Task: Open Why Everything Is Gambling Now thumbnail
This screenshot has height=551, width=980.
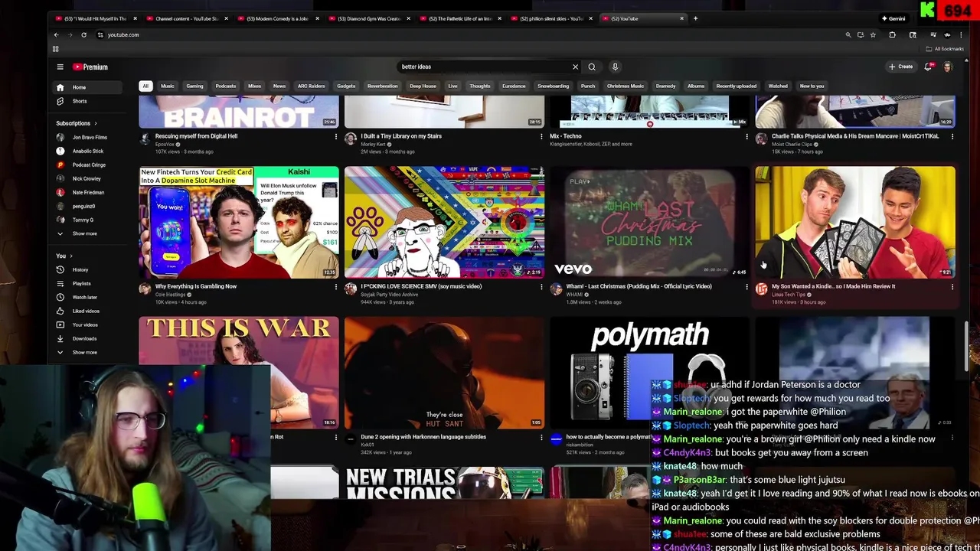Action: [x=239, y=222]
